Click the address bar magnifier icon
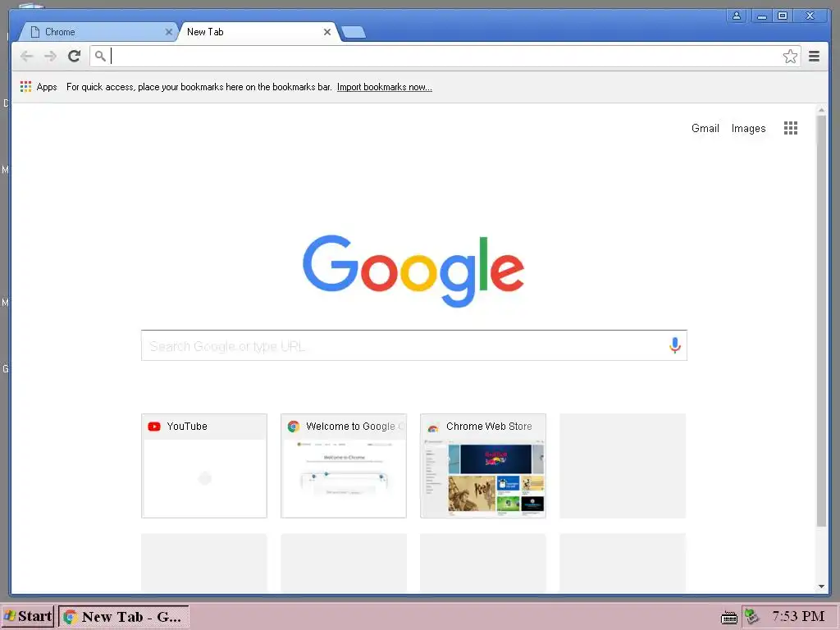The image size is (840, 630). click(x=100, y=56)
